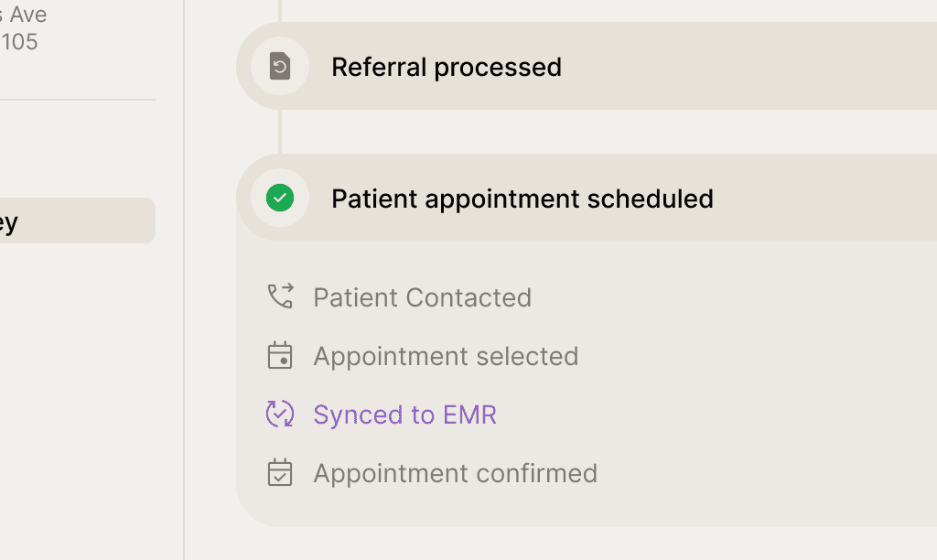Image resolution: width=937 pixels, height=560 pixels.
Task: Click the address line ending in 105
Action: [18, 41]
